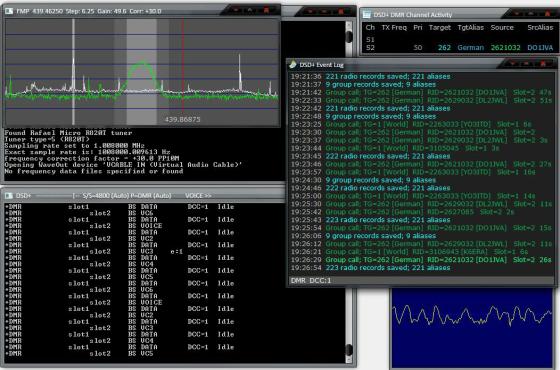Maximize the FMP spectrum window

(250, 10)
